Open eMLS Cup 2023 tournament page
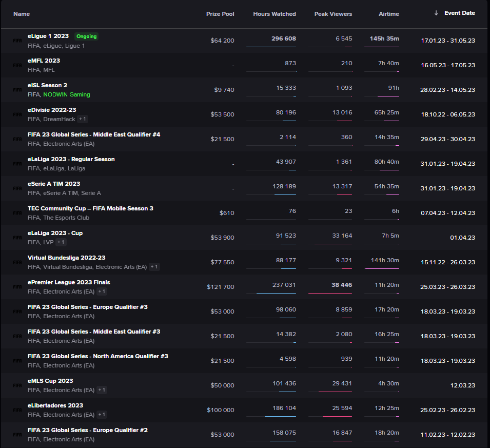The height and width of the screenshot is (448, 490). (x=50, y=381)
